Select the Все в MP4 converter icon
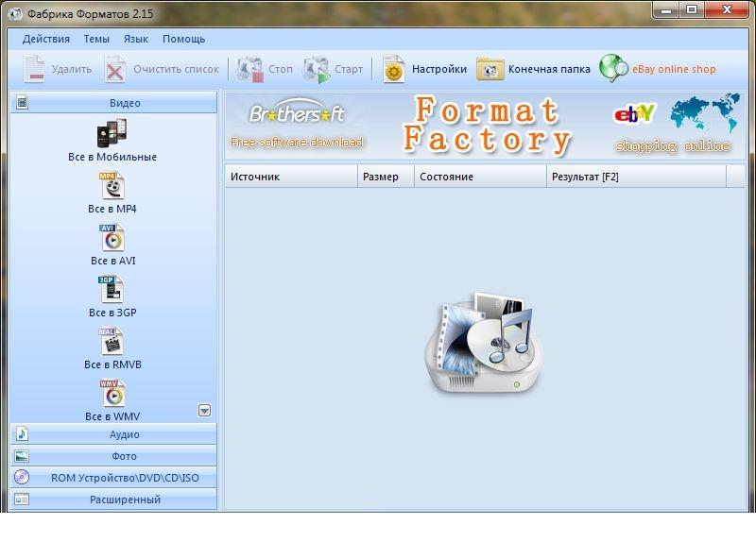Screen dimensions: 756x542 pyautogui.click(x=112, y=187)
